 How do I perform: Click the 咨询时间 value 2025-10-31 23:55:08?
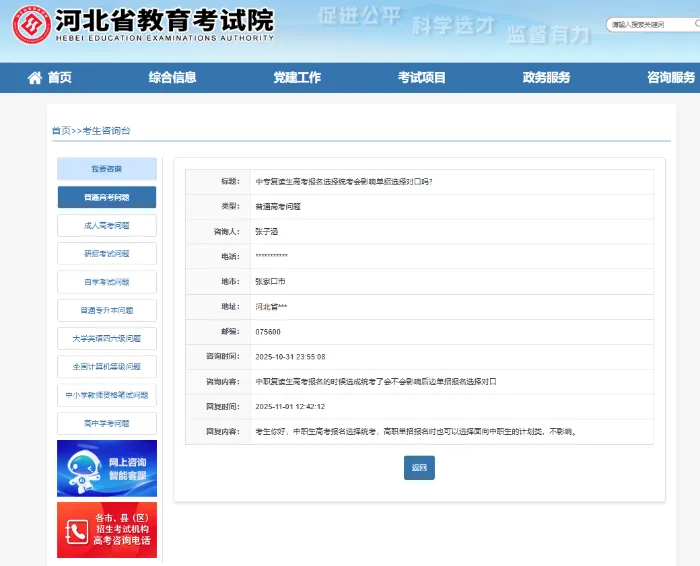tap(290, 357)
